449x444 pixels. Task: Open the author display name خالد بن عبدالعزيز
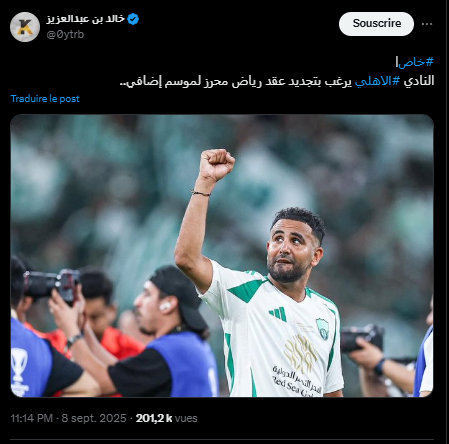(86, 19)
